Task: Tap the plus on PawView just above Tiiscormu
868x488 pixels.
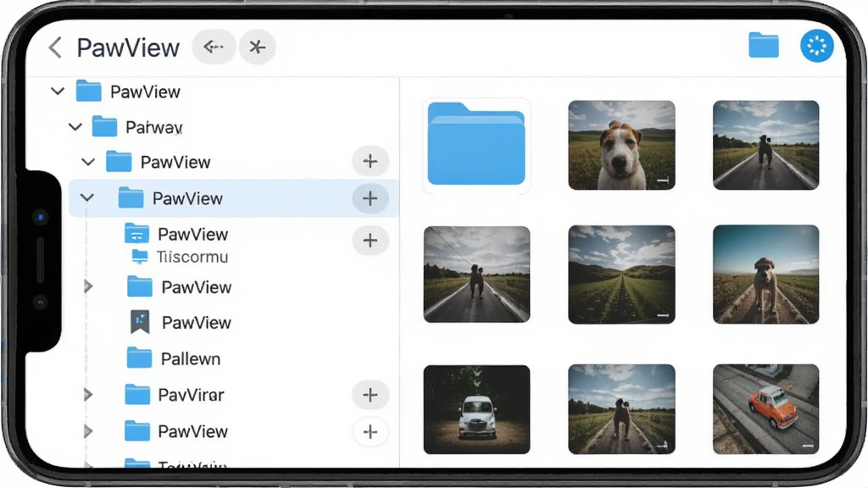Action: [x=370, y=240]
